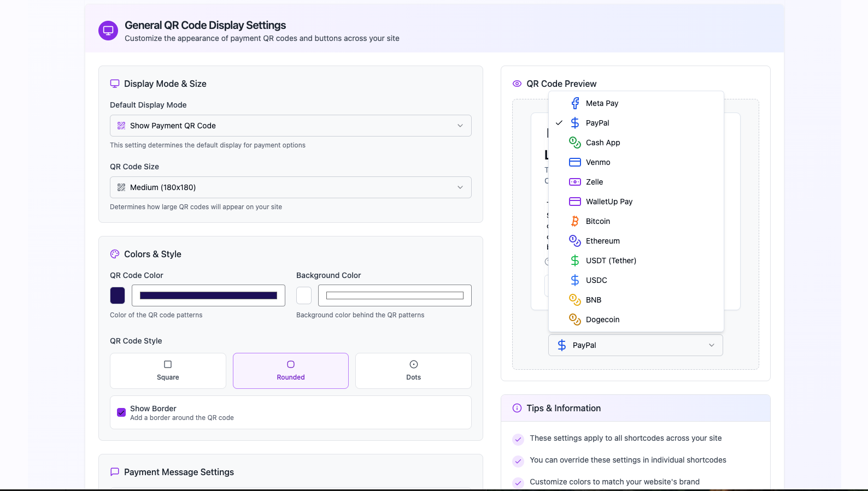
Task: Click the Meta Pay Facebook icon
Action: 575,103
